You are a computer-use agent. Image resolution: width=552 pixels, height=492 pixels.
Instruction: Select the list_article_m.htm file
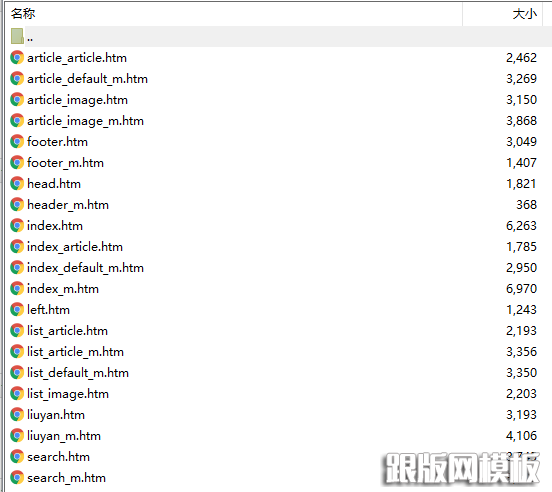(x=75, y=352)
